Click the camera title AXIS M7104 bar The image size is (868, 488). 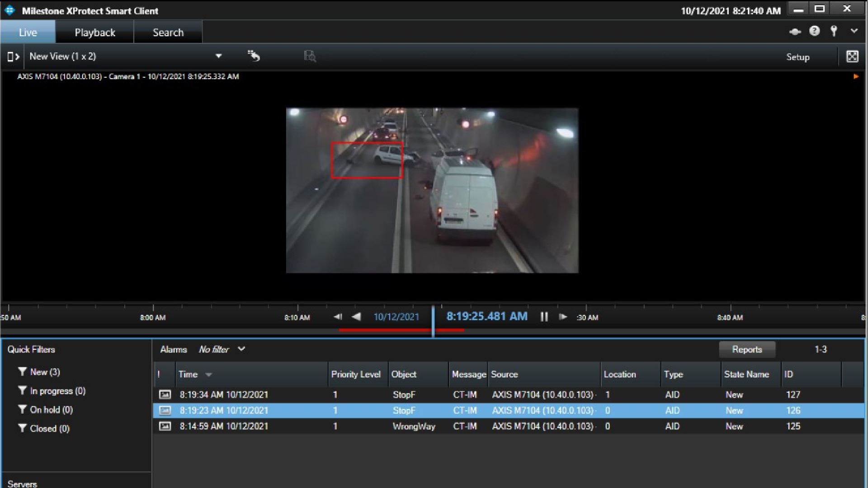pos(128,76)
